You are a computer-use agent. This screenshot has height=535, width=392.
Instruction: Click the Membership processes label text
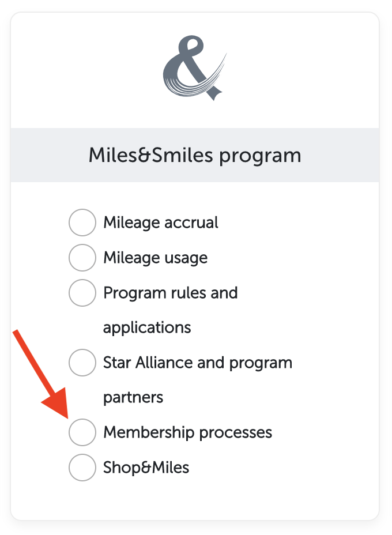187,432
